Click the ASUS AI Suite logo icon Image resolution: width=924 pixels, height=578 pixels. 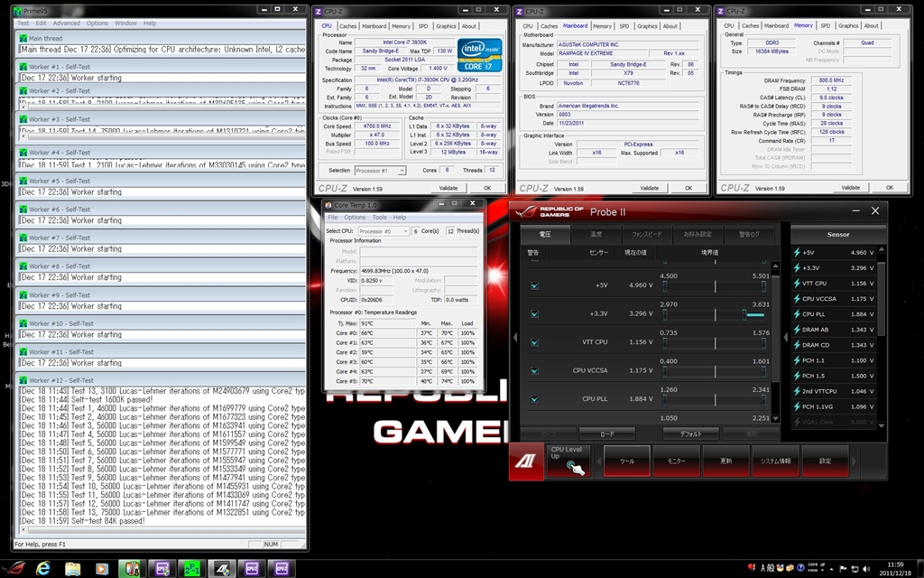525,461
